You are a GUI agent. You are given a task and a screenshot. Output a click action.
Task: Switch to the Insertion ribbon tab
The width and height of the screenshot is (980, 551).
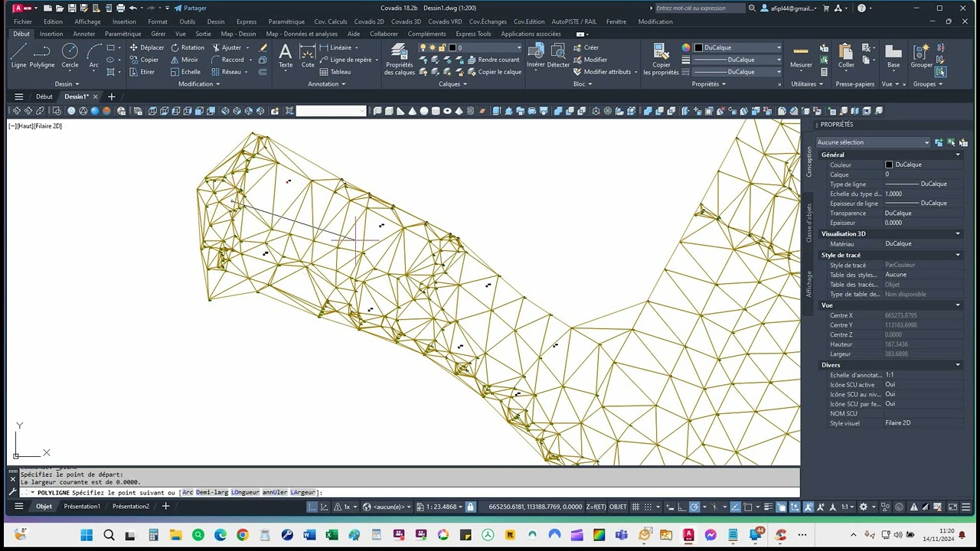(51, 34)
